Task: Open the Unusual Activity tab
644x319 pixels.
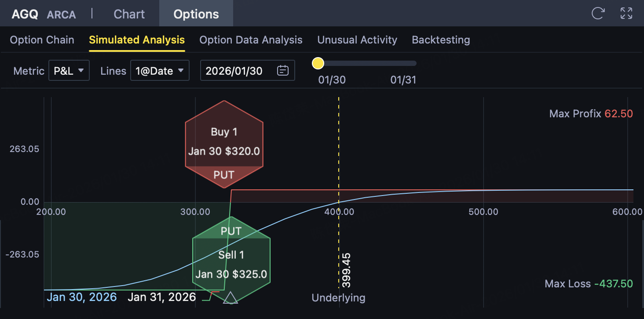Action: (x=357, y=40)
